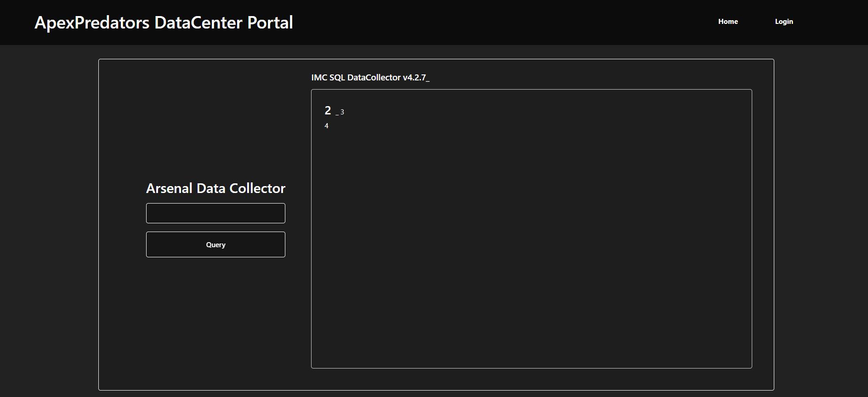This screenshot has width=868, height=397.
Task: Focus the Arsenal Data Collector text field
Action: coord(216,213)
